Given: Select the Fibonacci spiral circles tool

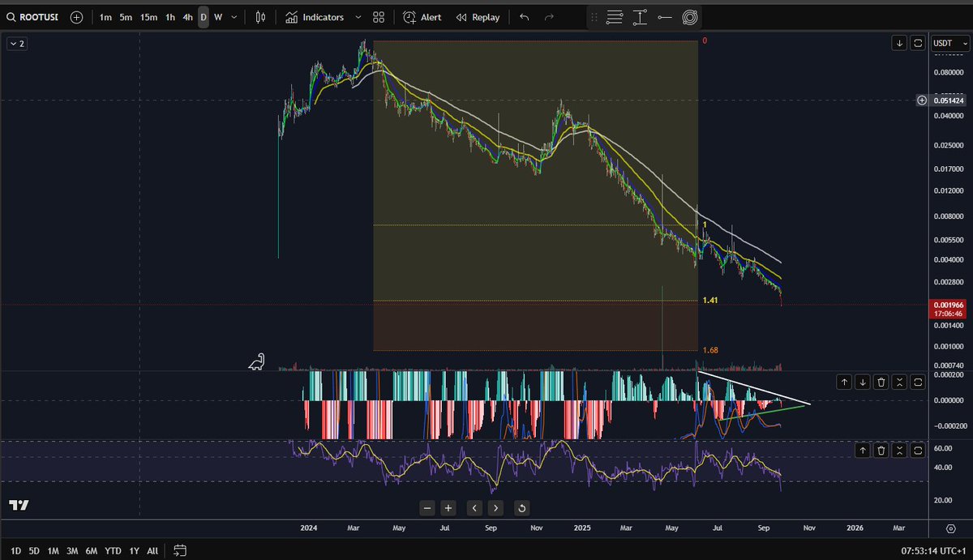Looking at the screenshot, I should click(x=690, y=17).
